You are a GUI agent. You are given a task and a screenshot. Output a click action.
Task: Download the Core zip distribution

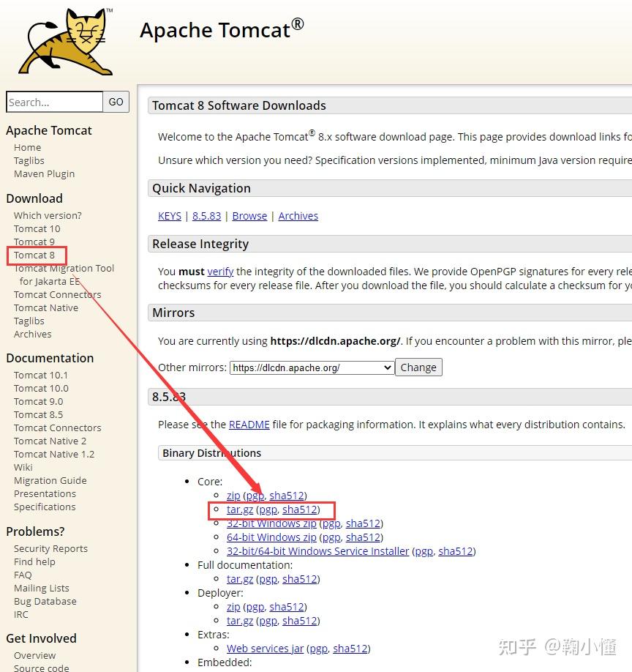[233, 496]
